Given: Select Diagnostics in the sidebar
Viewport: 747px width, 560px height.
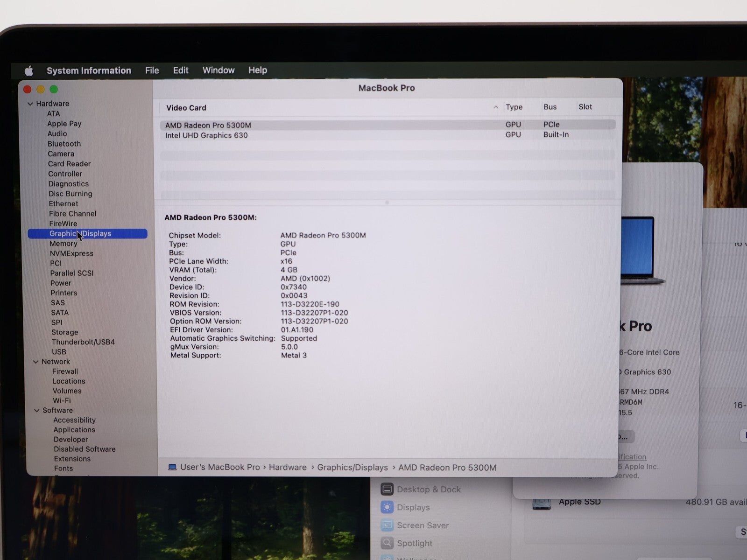Looking at the screenshot, I should 68,184.
